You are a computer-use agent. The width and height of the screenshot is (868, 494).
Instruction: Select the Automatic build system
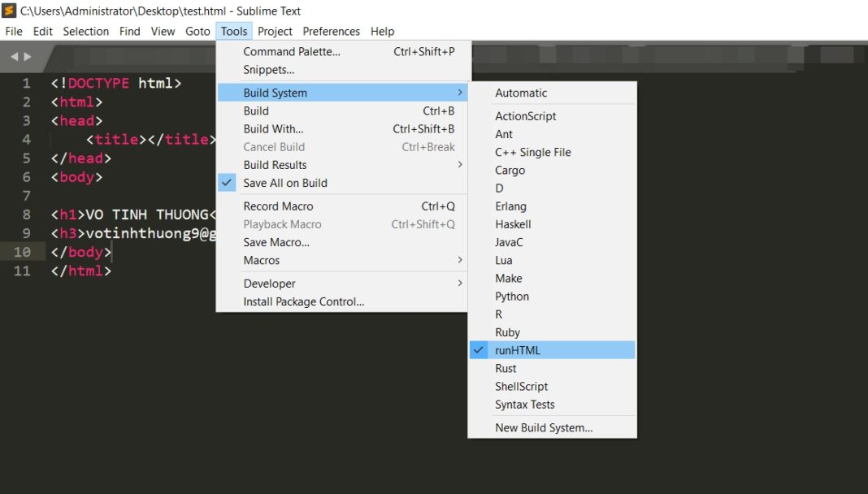[521, 93]
